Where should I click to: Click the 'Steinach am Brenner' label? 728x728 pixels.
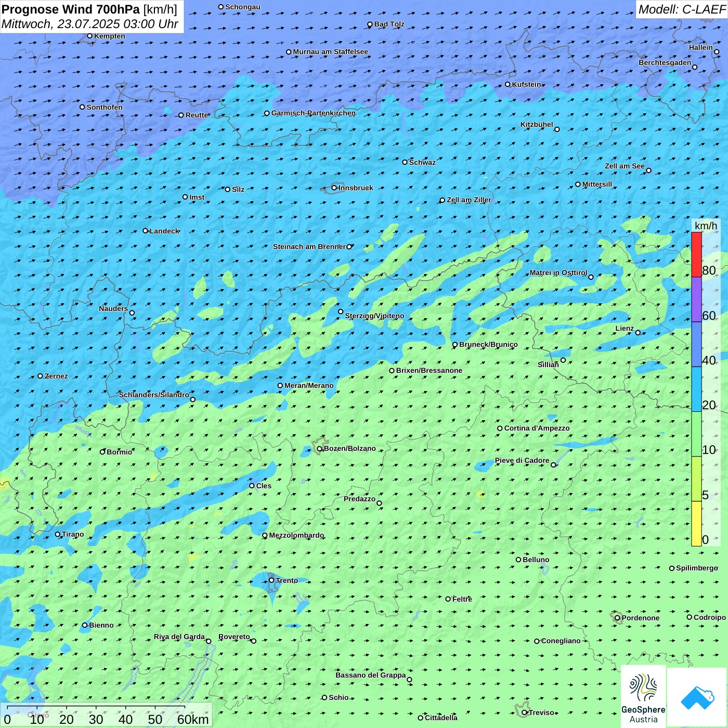tap(309, 246)
